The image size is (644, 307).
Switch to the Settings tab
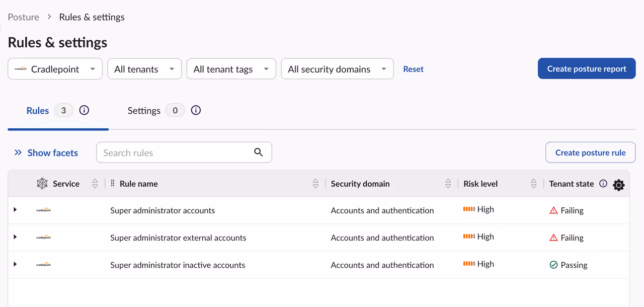click(x=144, y=111)
